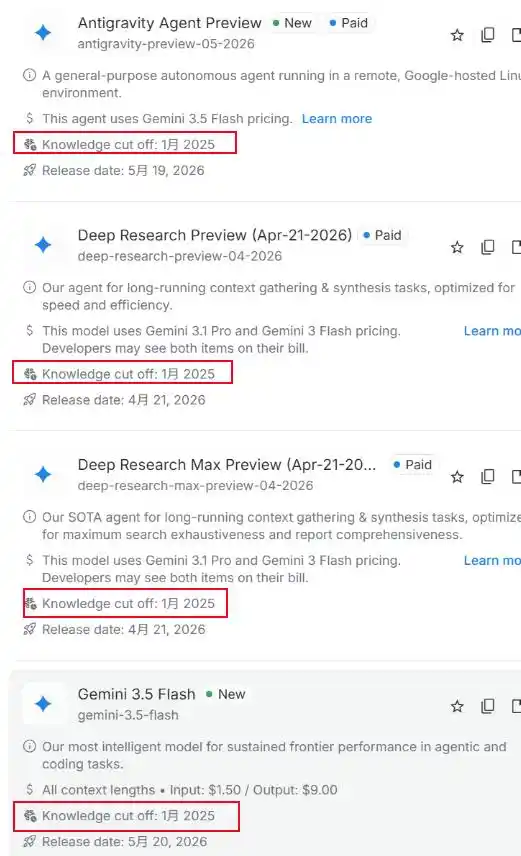Viewport: 521px width, 856px height.
Task: Star the Gemini 3.5 Flash model
Action: [457, 706]
